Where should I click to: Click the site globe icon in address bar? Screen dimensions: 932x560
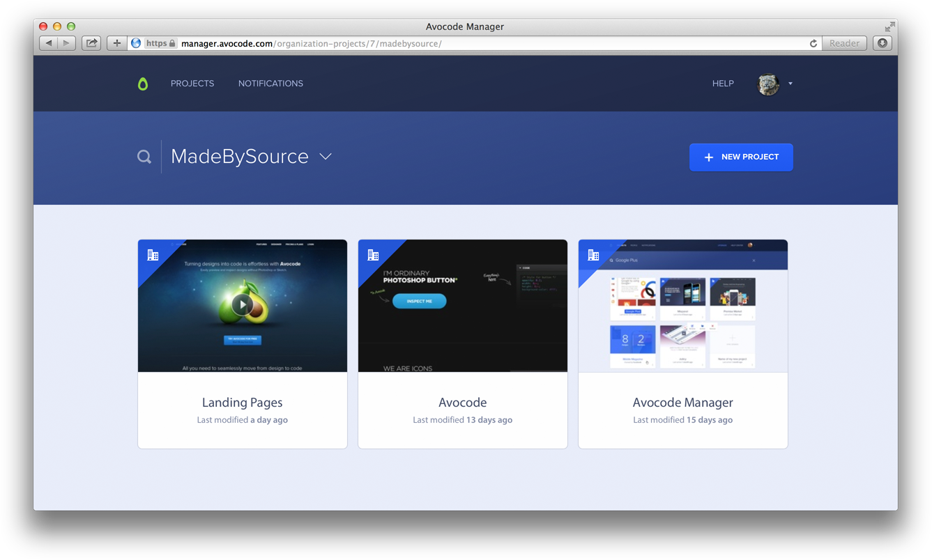[x=136, y=43]
